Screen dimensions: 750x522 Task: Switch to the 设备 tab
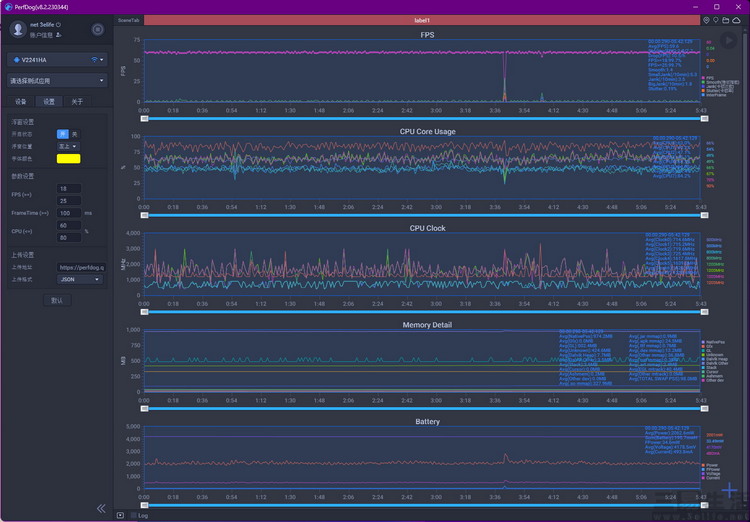coord(21,101)
